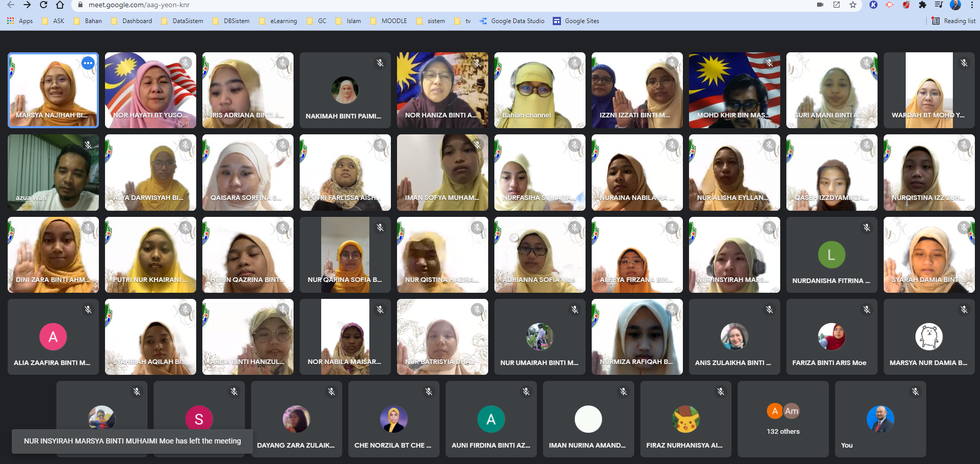This screenshot has width=980, height=464.
Task: Click the muted mic icon on NAKIMAH BINTI PAIMI tile
Action: [380, 63]
